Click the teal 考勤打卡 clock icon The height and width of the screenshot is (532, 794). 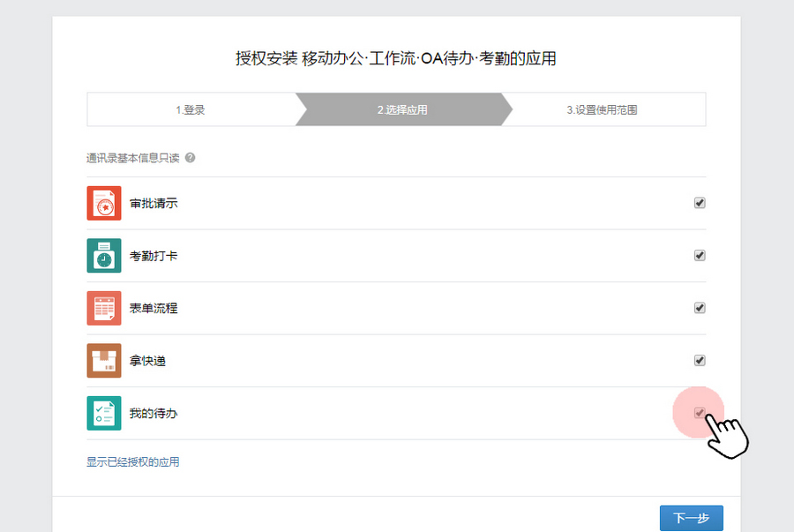(x=104, y=256)
